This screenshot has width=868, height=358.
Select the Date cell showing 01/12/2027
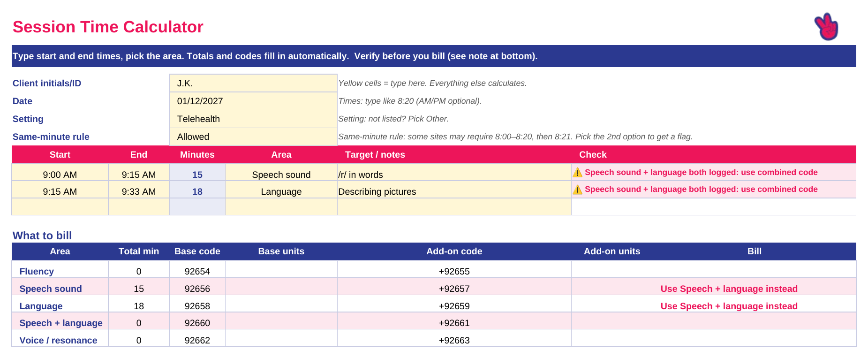pyautogui.click(x=253, y=101)
